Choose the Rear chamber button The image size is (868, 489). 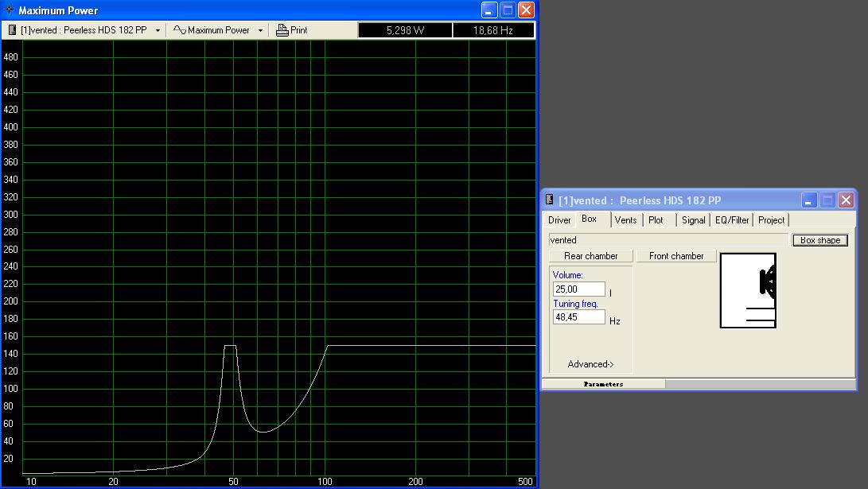(x=590, y=256)
